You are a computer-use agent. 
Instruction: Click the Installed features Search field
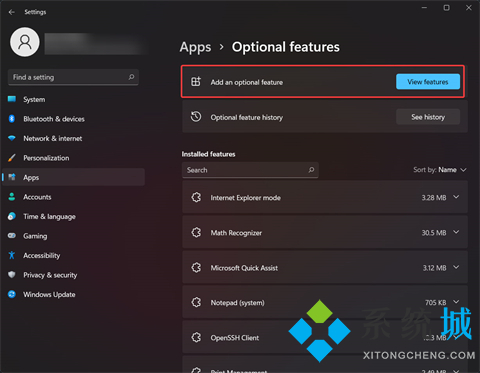250,170
